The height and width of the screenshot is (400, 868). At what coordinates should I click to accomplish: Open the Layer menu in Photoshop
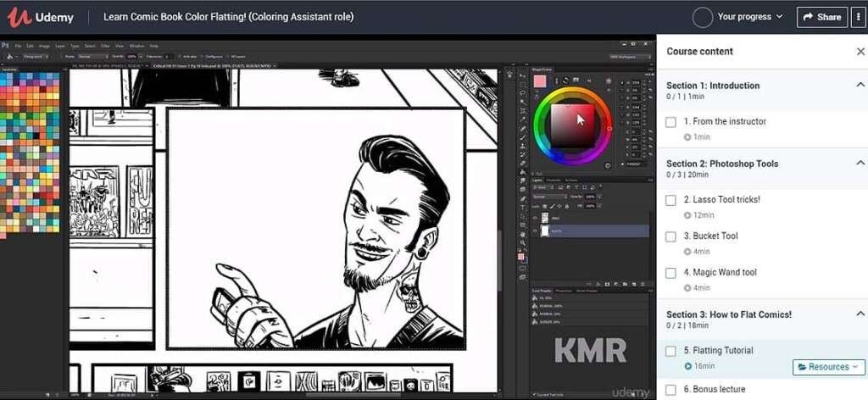point(60,46)
